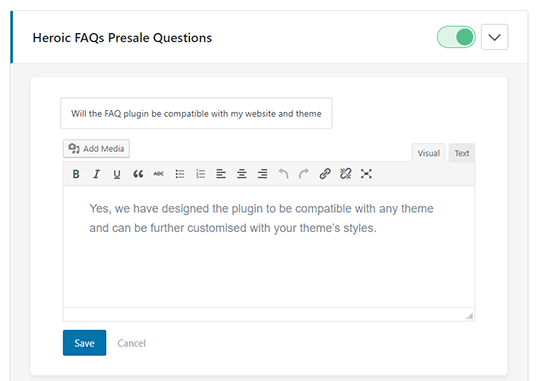Insert a numbered list
Image resolution: width=540 pixels, height=381 pixels.
click(200, 174)
